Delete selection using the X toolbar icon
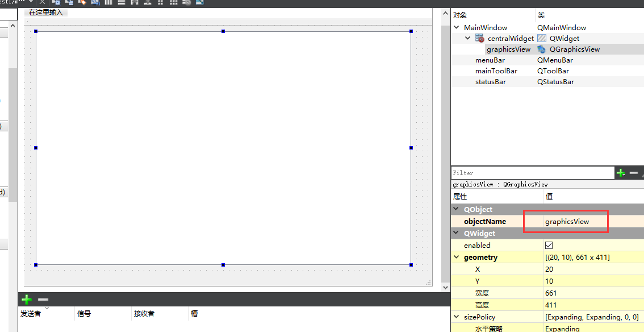This screenshot has width=644, height=332. 42,2
